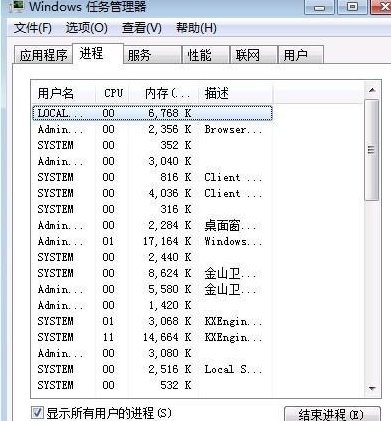Open the 选项(O) menu
The width and height of the screenshot is (391, 421).
click(86, 28)
